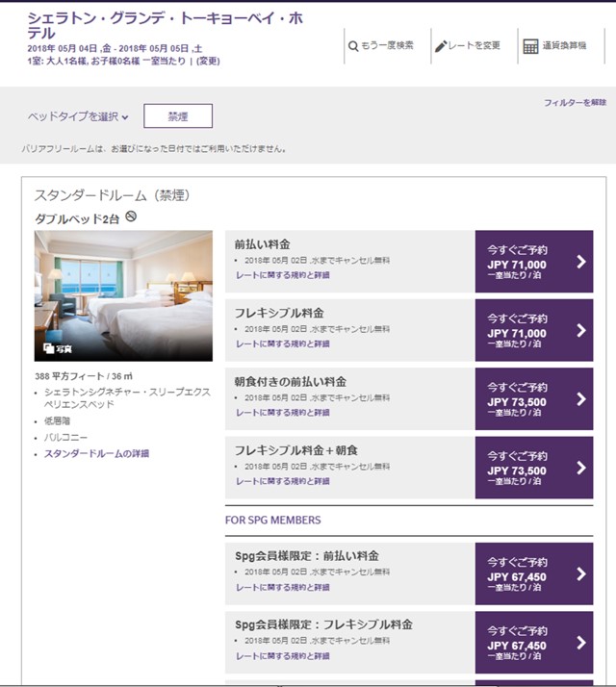Book フレキシブル料金 at JPY 71,000
616x687 pixels.
534,330
